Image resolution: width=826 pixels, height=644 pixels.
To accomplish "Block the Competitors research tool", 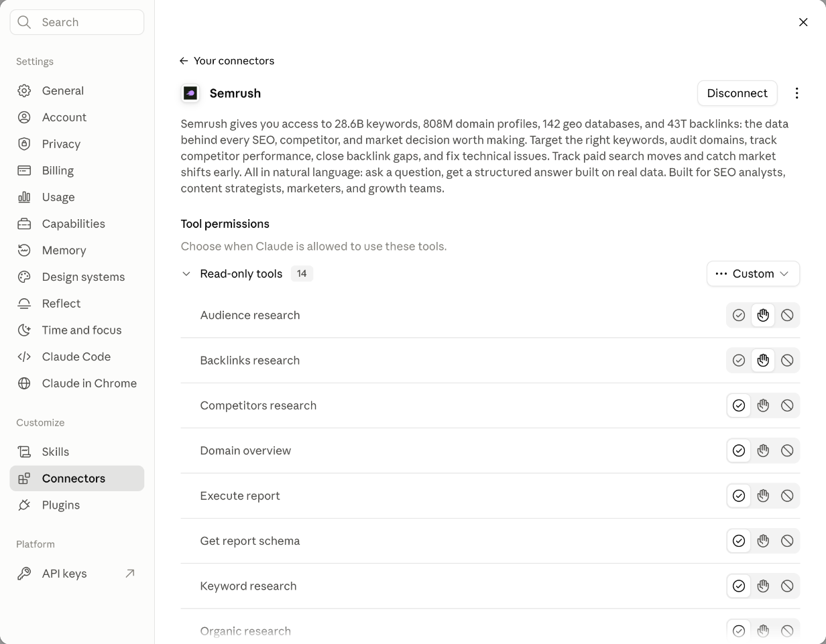I will point(787,405).
